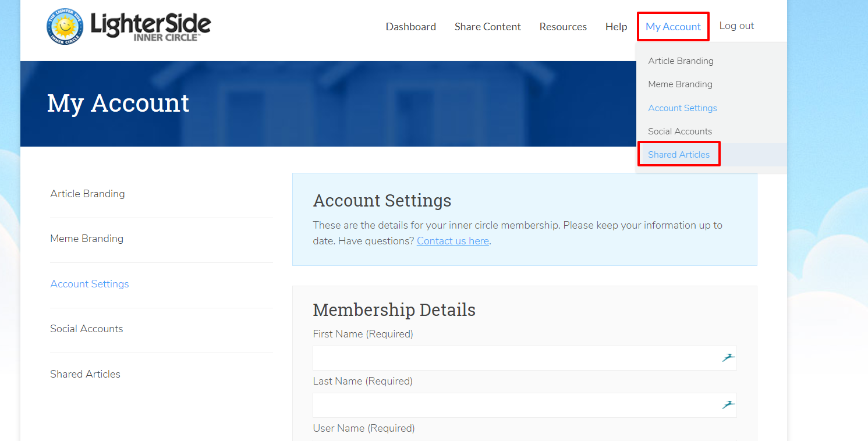This screenshot has width=868, height=441.
Task: Select Social Accounts in the dropdown menu
Action: point(680,131)
